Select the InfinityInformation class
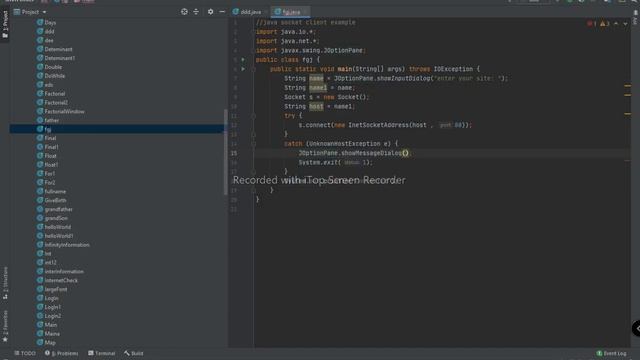This screenshot has height=360, width=640. point(63,245)
